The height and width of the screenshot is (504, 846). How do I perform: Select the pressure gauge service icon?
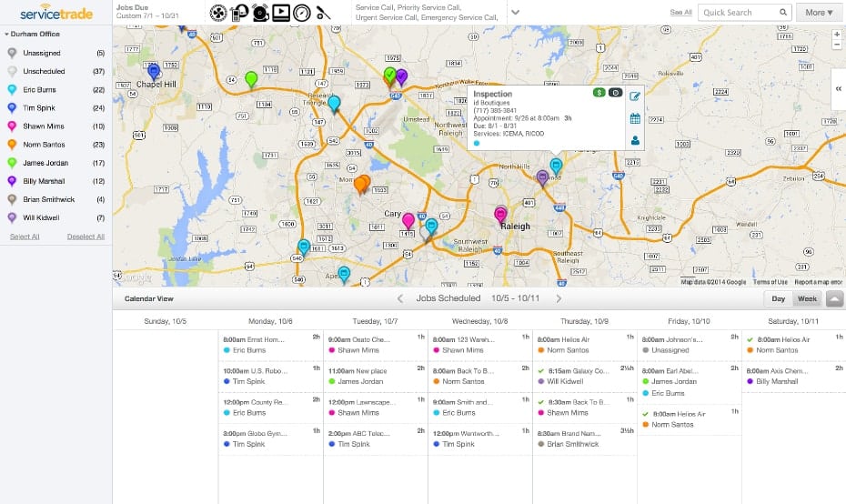(x=303, y=13)
